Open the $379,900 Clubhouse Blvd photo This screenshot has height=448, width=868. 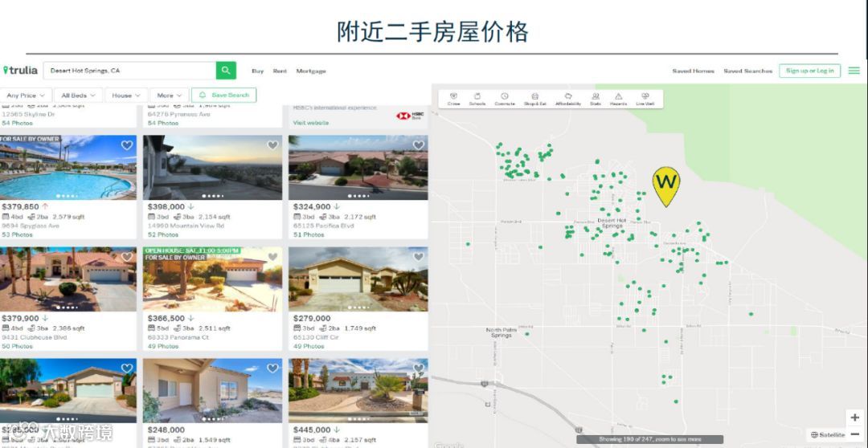68,279
